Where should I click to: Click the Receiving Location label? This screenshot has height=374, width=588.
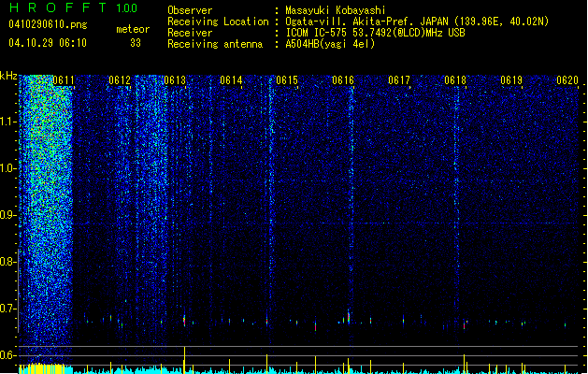[218, 22]
